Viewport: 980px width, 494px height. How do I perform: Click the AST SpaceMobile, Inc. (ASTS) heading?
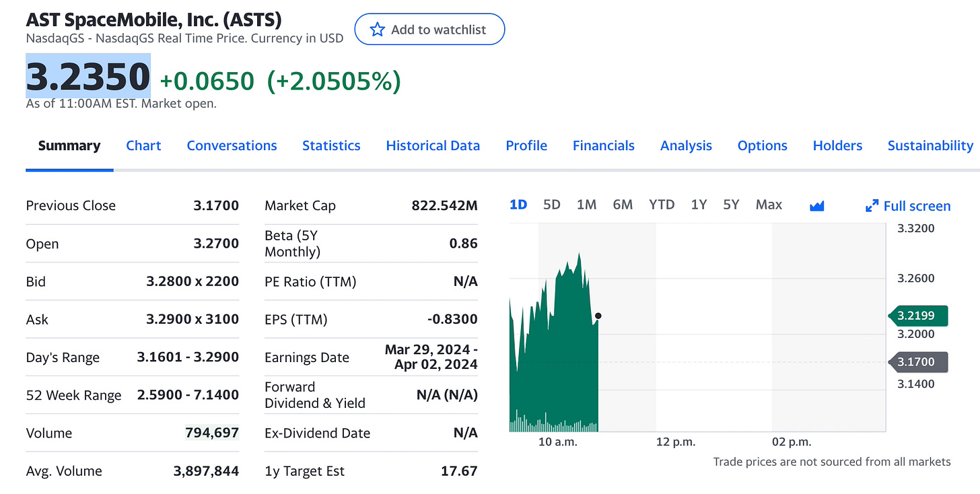(154, 19)
